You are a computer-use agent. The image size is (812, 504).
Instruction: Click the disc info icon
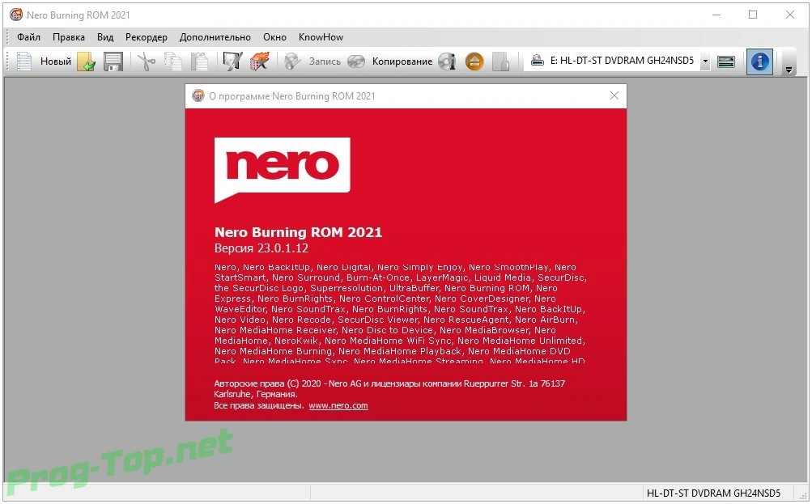pyautogui.click(x=447, y=61)
